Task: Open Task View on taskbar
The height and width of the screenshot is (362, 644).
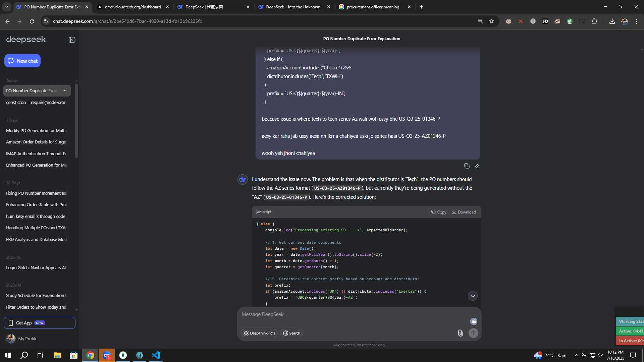Action: coord(40,355)
